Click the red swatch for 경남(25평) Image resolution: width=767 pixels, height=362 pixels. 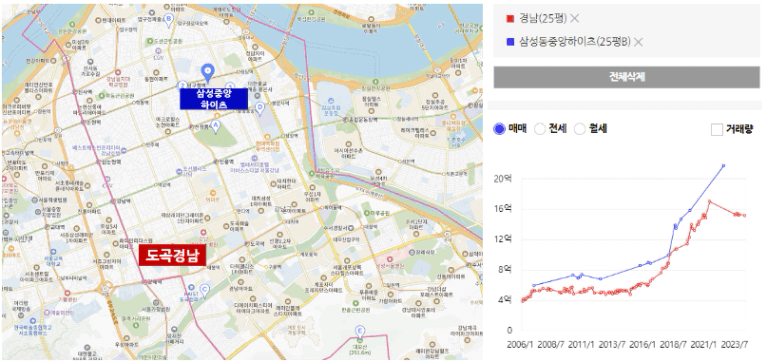coord(511,19)
